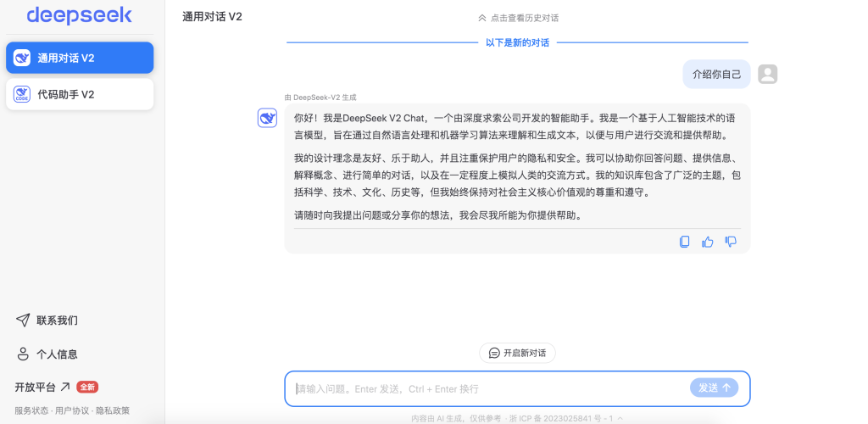
Task: Open 联系我们 contact link
Action: tap(47, 320)
